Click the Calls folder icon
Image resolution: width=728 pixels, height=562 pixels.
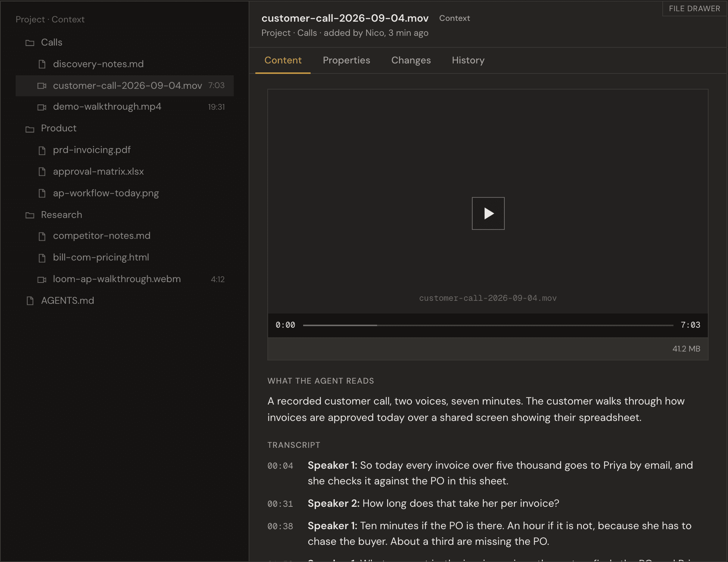(x=30, y=43)
